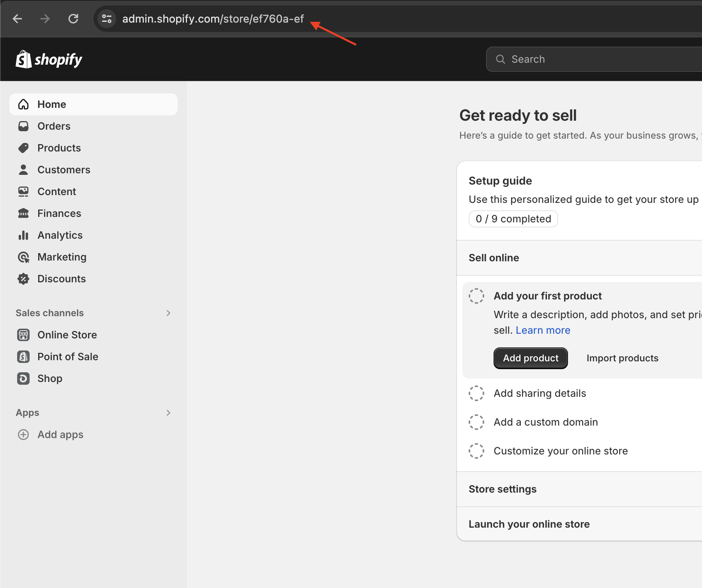Open the Add a custom domain step
The height and width of the screenshot is (588, 702).
(546, 422)
